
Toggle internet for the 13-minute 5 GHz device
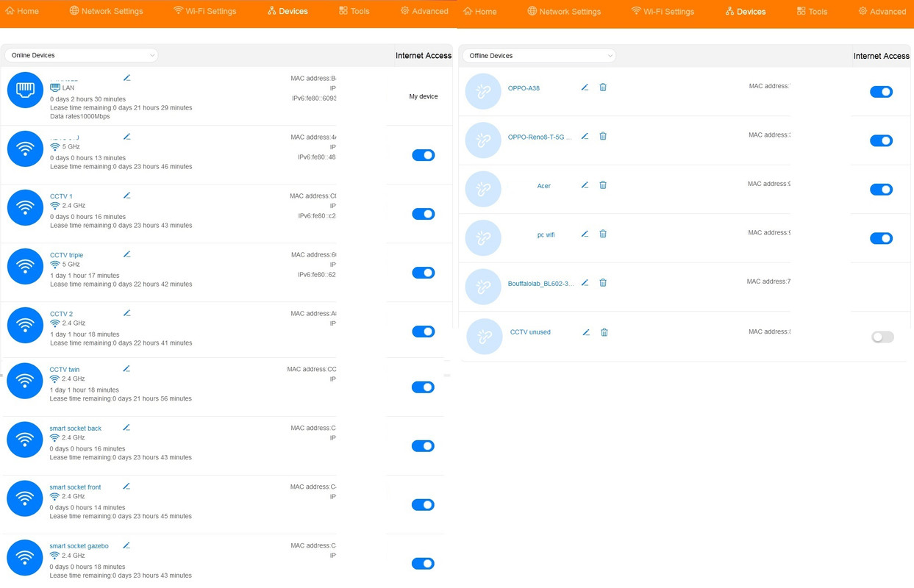tap(423, 155)
